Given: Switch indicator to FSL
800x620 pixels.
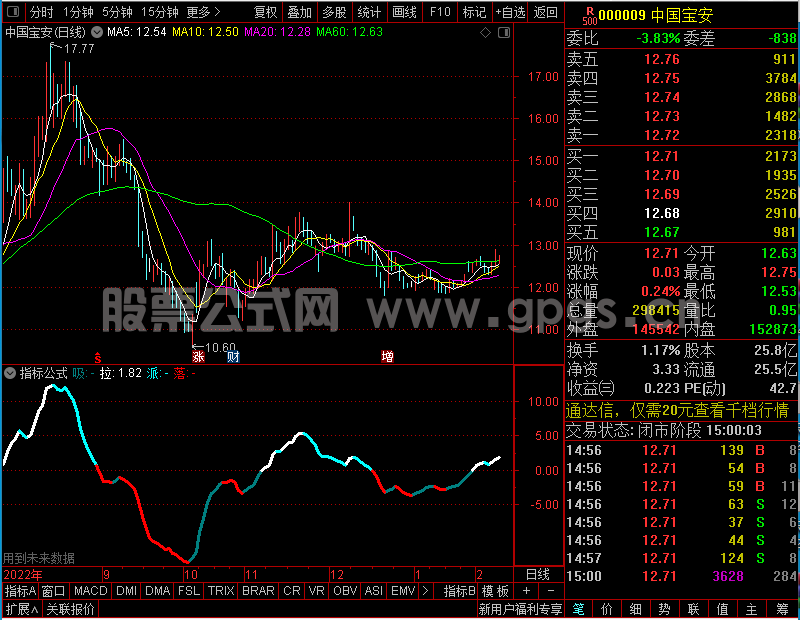Looking at the screenshot, I should pyautogui.click(x=189, y=591).
